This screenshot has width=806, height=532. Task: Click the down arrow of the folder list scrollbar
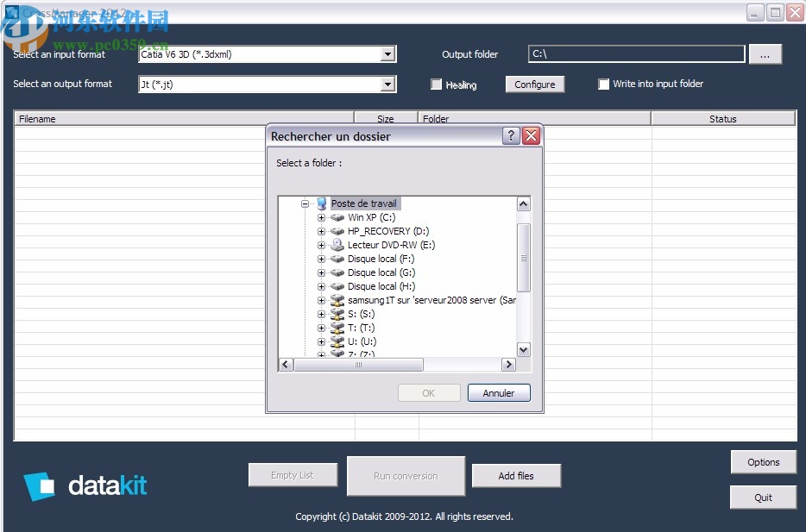pyautogui.click(x=523, y=349)
